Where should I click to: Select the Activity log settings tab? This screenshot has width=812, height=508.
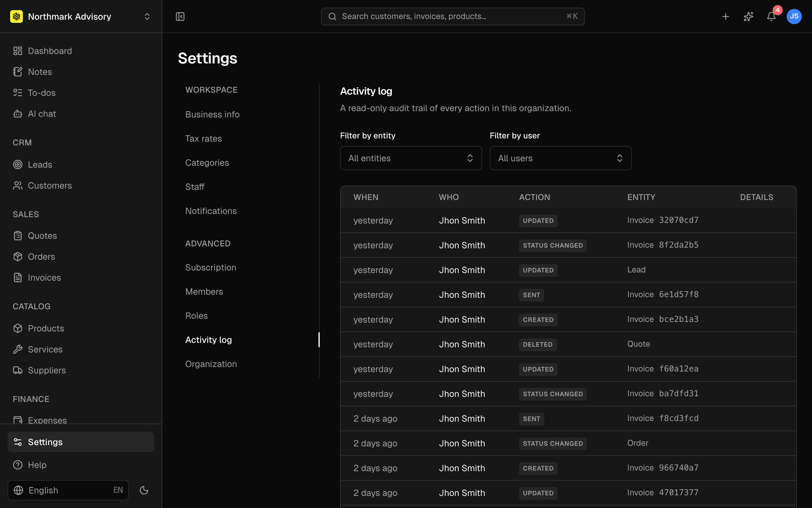point(208,340)
